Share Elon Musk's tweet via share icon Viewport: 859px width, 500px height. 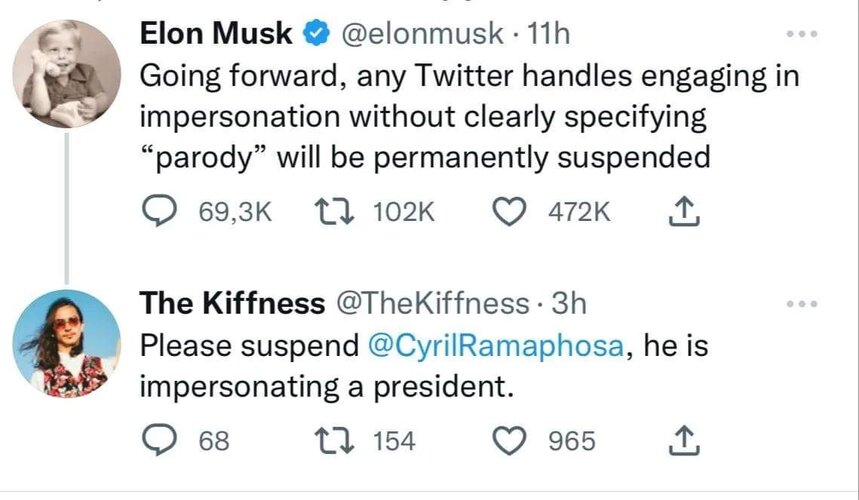[x=684, y=211]
